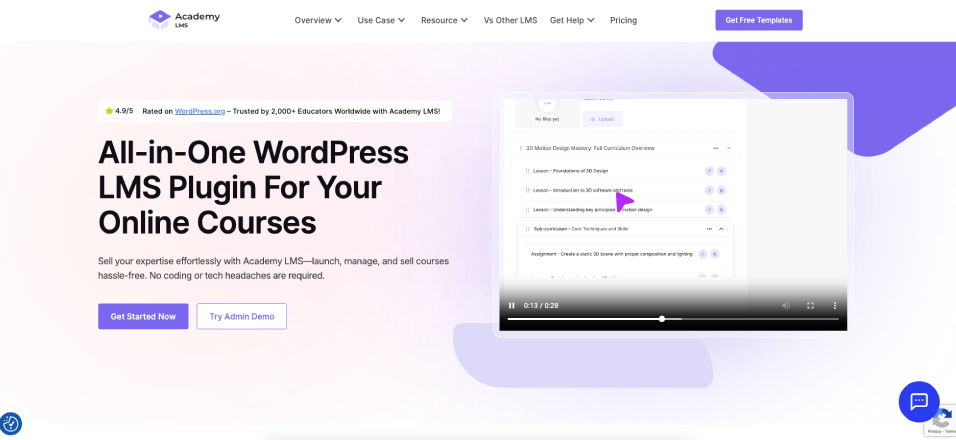The height and width of the screenshot is (440, 956).
Task: Expand the Use Case dropdown menu
Action: [381, 20]
